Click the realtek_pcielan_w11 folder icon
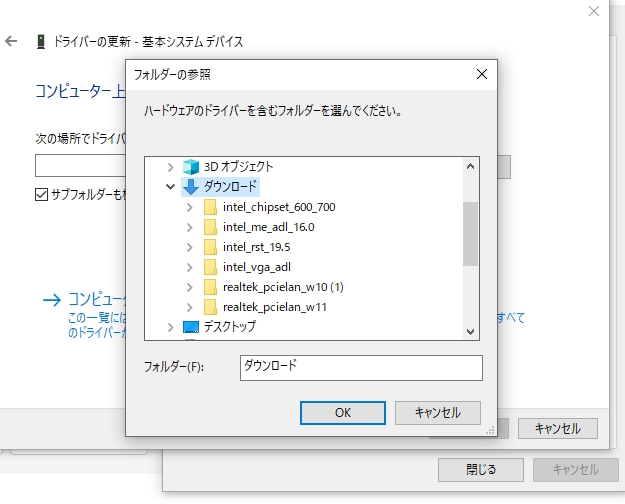 click(210, 307)
